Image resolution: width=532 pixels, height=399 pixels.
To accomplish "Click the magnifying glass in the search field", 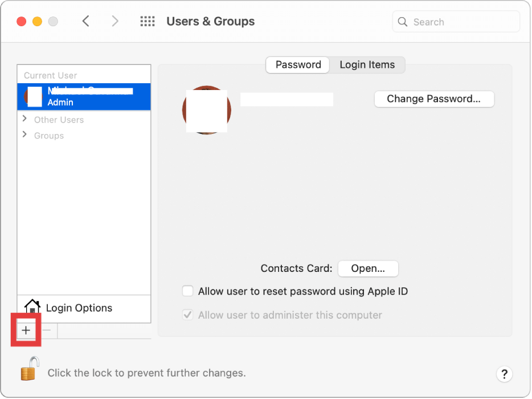I will (x=402, y=22).
